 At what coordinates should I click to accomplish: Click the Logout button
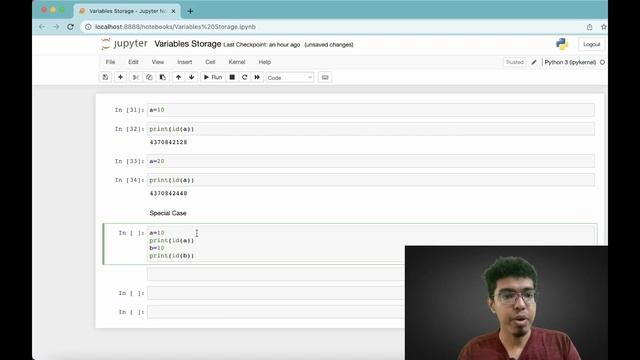coord(591,44)
